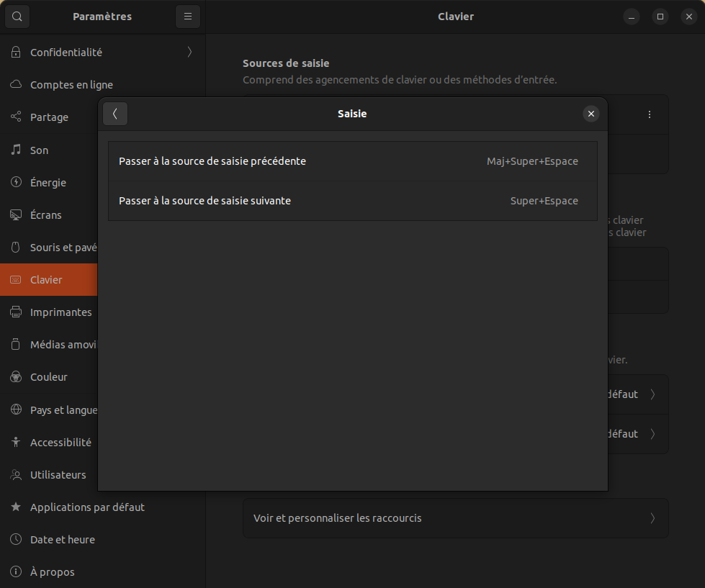Open the Paramètres hamburger menu
The width and height of the screenshot is (705, 588).
[x=188, y=17]
